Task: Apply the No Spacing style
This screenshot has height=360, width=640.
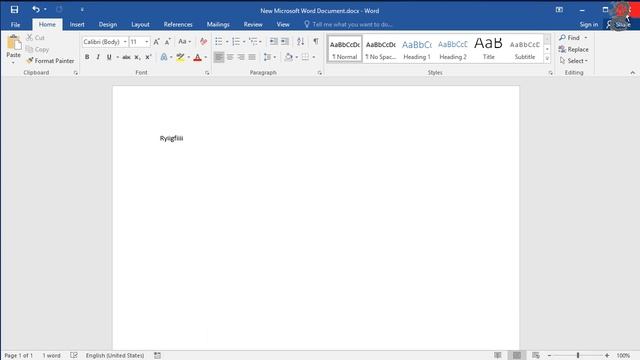Action: click(x=380, y=49)
